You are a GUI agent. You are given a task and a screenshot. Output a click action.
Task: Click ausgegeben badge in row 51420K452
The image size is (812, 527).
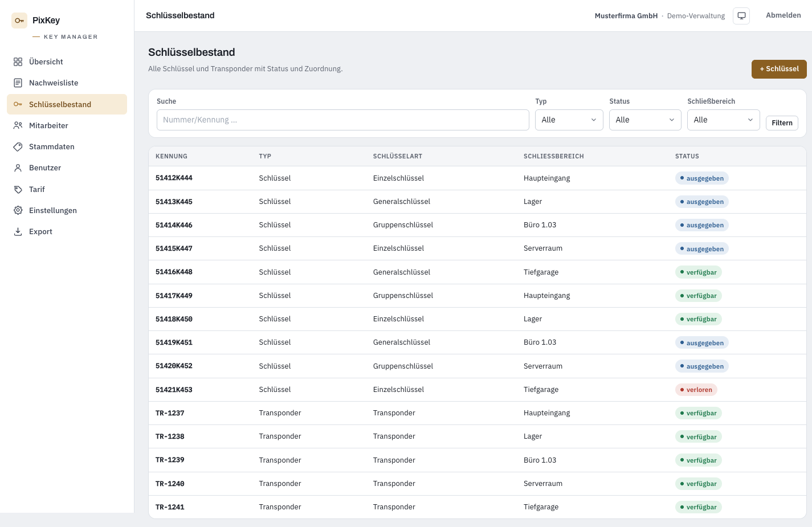pyautogui.click(x=701, y=366)
